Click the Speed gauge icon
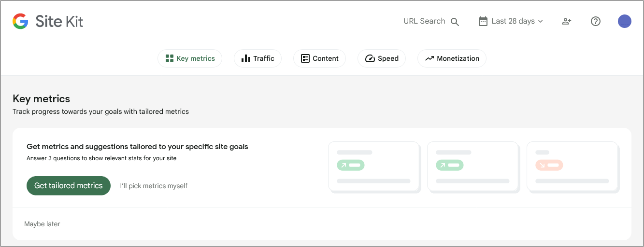 (x=370, y=59)
